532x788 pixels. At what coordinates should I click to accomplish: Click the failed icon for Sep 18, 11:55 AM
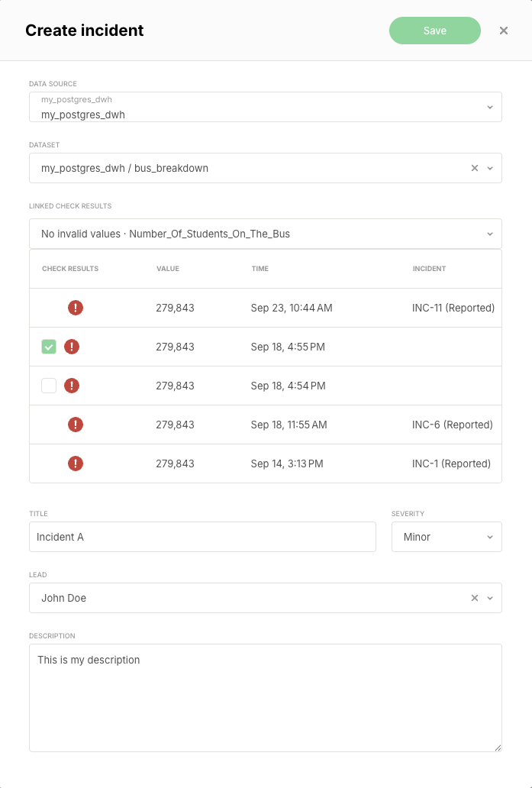76,425
